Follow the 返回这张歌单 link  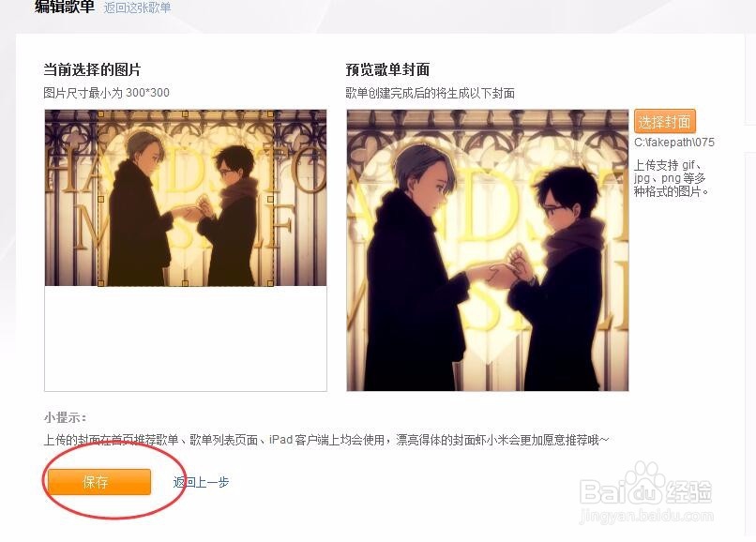137,8
